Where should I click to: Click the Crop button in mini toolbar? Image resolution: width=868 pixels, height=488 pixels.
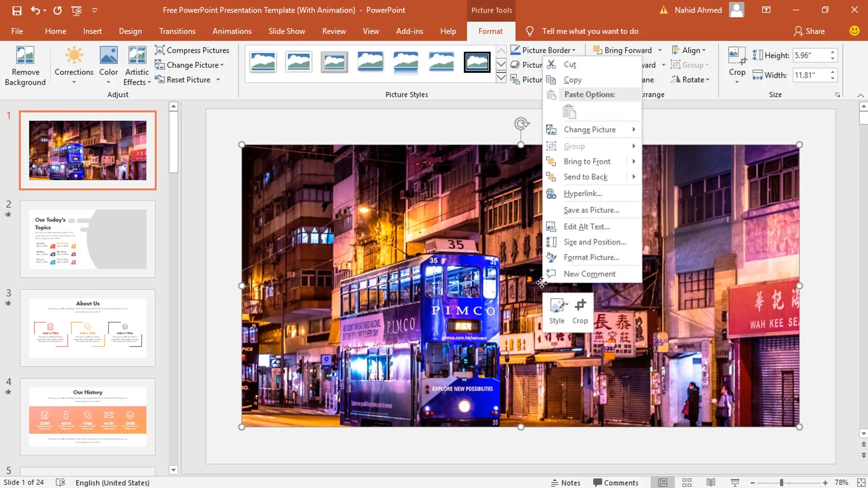coord(580,311)
